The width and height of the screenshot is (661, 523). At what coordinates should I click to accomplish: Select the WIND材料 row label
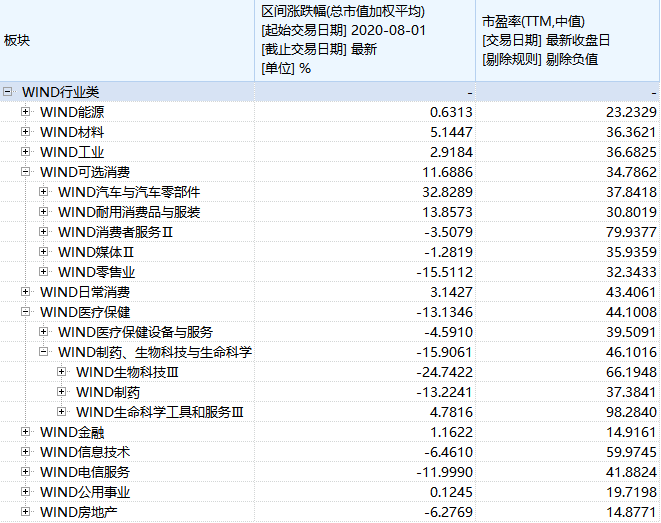72,132
